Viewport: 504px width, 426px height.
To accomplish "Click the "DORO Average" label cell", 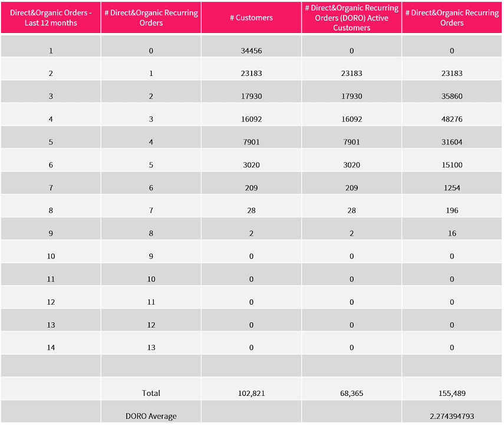I will click(151, 416).
